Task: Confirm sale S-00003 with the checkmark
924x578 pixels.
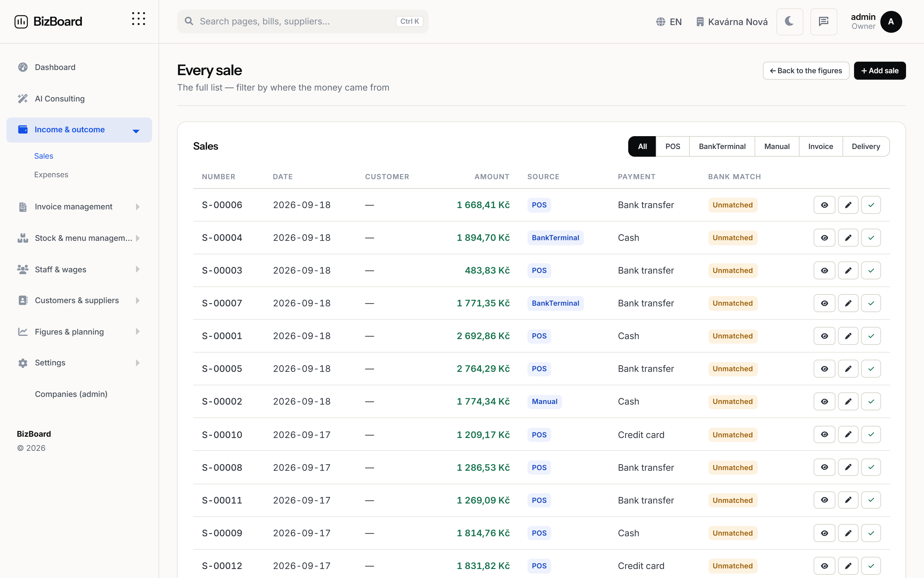Action: [x=871, y=270]
